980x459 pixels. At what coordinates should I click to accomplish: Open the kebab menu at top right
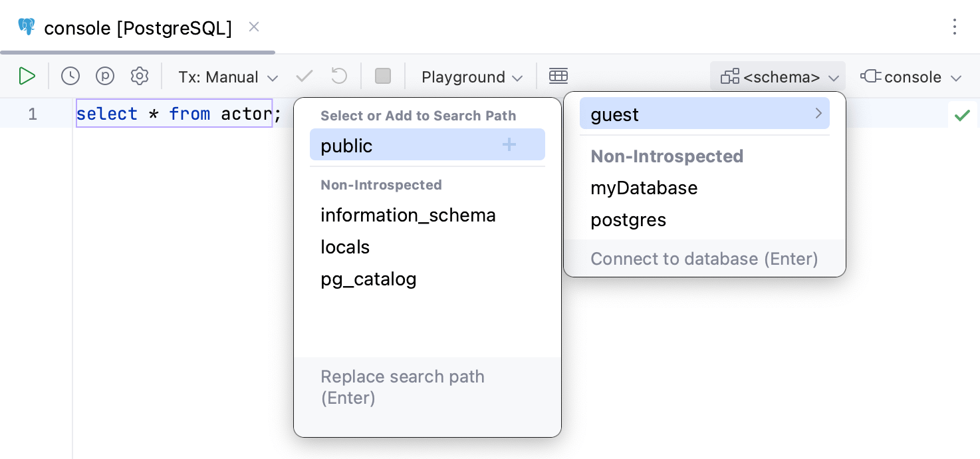(x=955, y=27)
